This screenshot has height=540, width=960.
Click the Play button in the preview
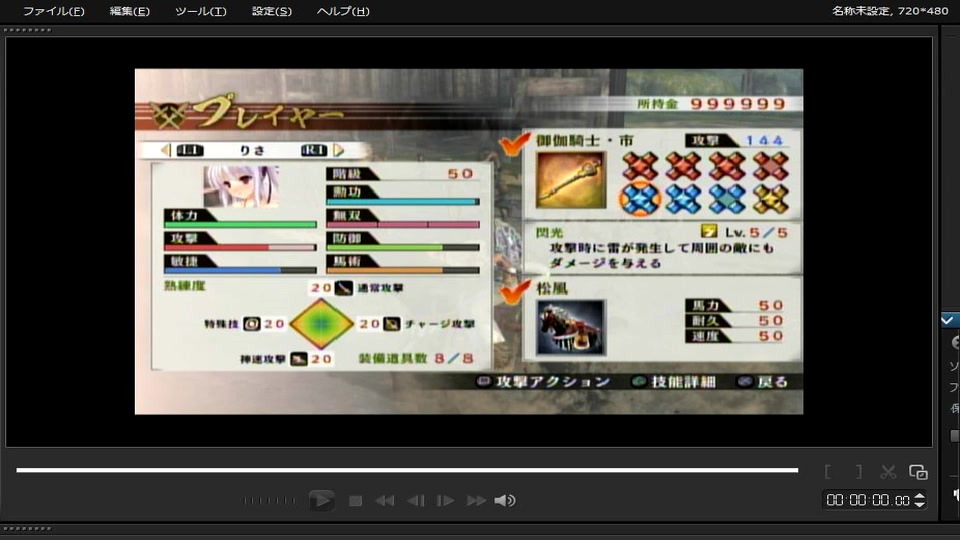click(321, 500)
